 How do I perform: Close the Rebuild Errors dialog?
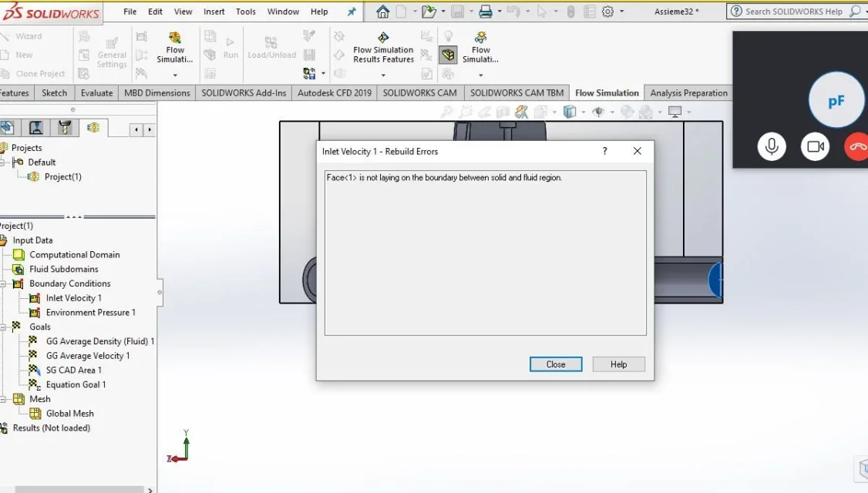556,364
